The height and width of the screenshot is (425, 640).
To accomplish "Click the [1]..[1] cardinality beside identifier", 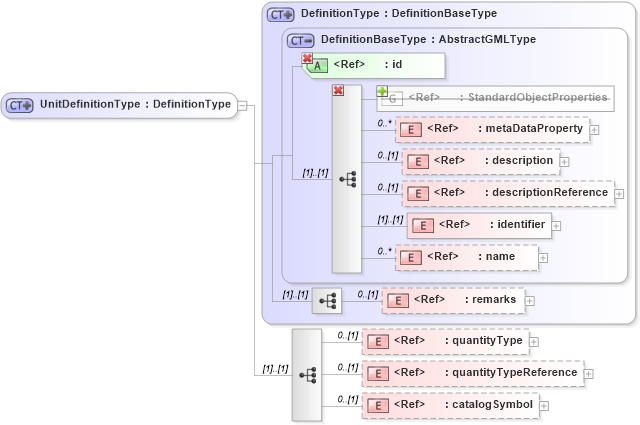I will point(391,220).
